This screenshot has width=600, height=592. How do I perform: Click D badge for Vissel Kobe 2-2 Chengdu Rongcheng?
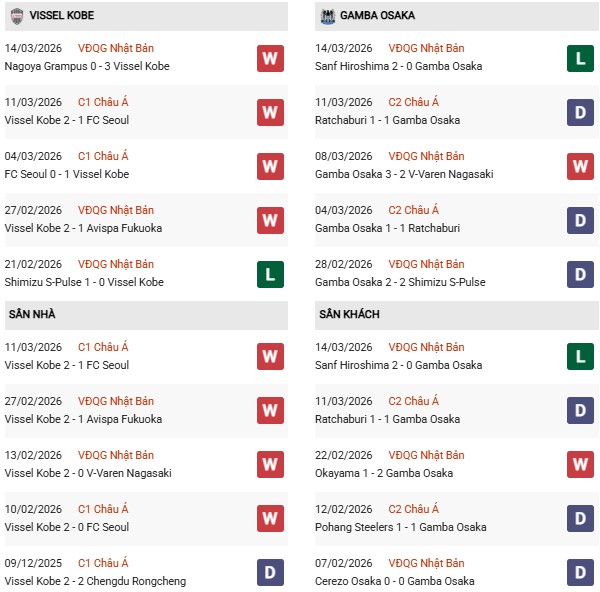[269, 573]
